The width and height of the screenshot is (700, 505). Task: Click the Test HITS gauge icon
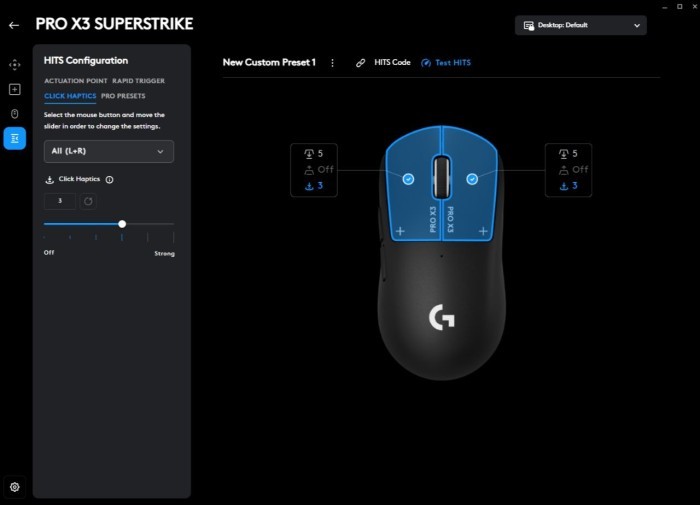tap(426, 63)
